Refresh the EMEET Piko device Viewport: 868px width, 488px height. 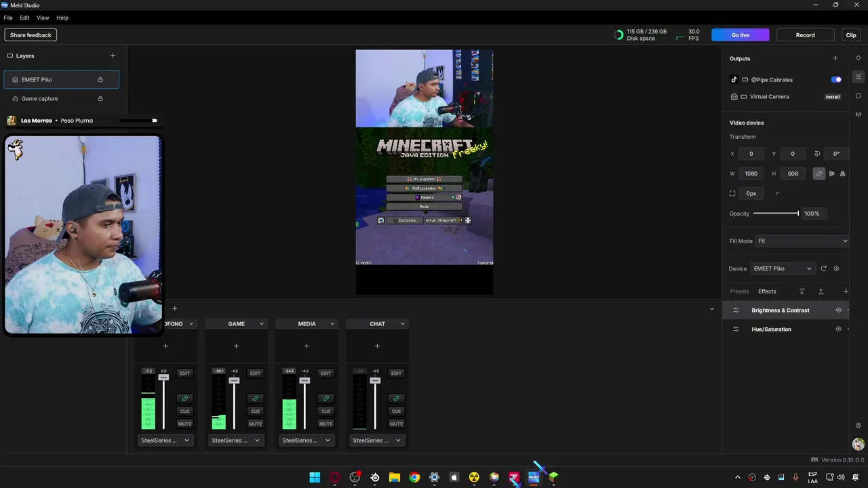point(824,268)
